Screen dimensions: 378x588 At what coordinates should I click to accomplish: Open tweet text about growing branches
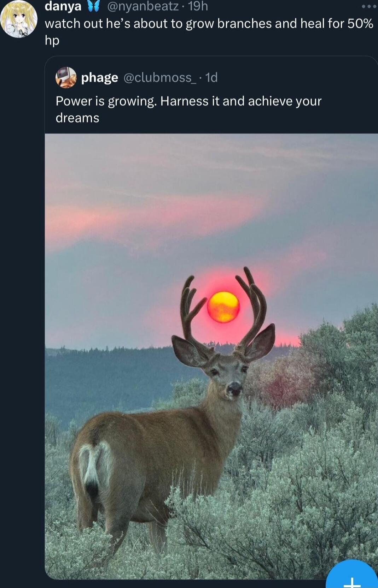tap(209, 31)
